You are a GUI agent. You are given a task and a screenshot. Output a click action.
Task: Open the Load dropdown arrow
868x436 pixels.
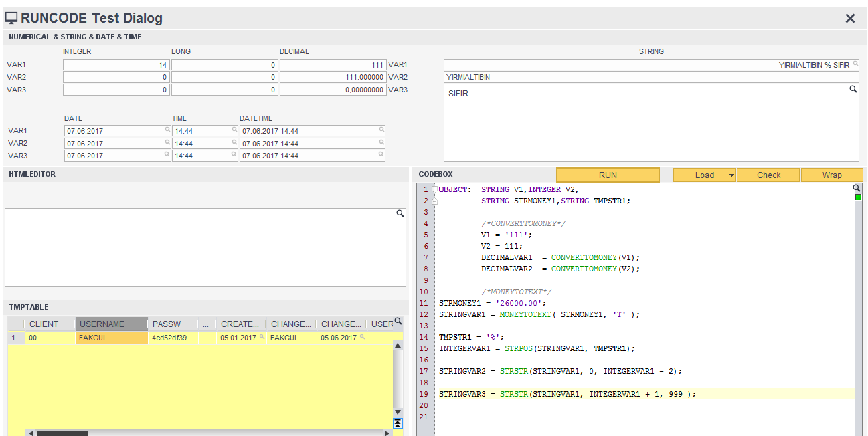[731, 175]
